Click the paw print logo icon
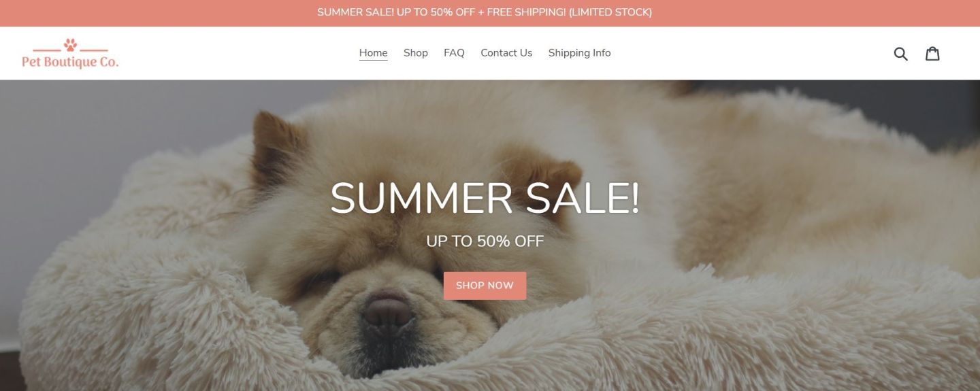This screenshot has width=980, height=391. pos(70,45)
